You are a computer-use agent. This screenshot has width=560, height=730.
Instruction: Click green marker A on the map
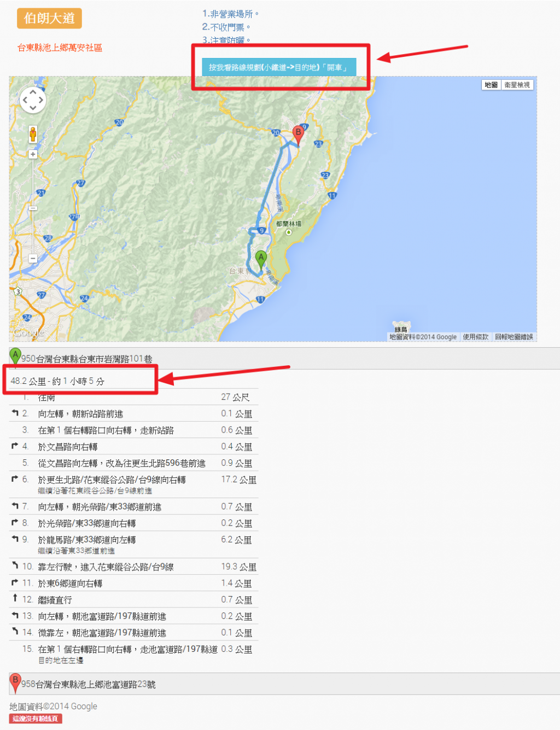[x=261, y=260]
